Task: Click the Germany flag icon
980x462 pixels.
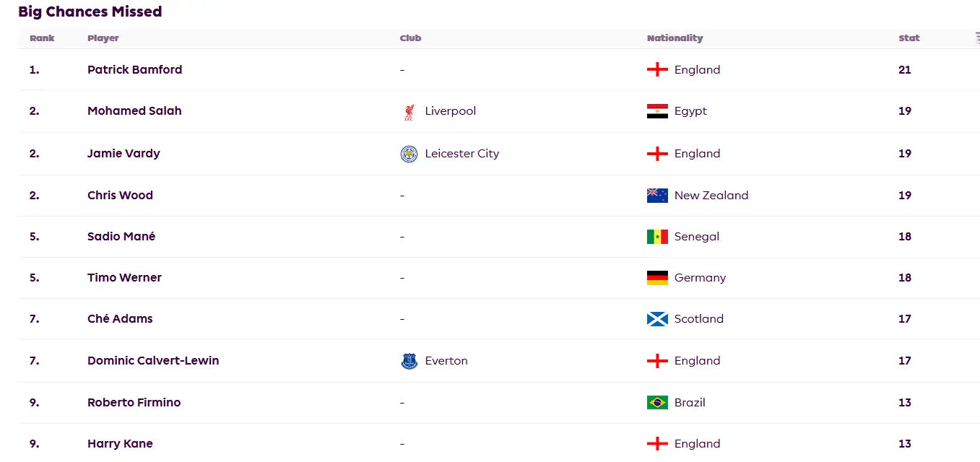Action: click(657, 278)
